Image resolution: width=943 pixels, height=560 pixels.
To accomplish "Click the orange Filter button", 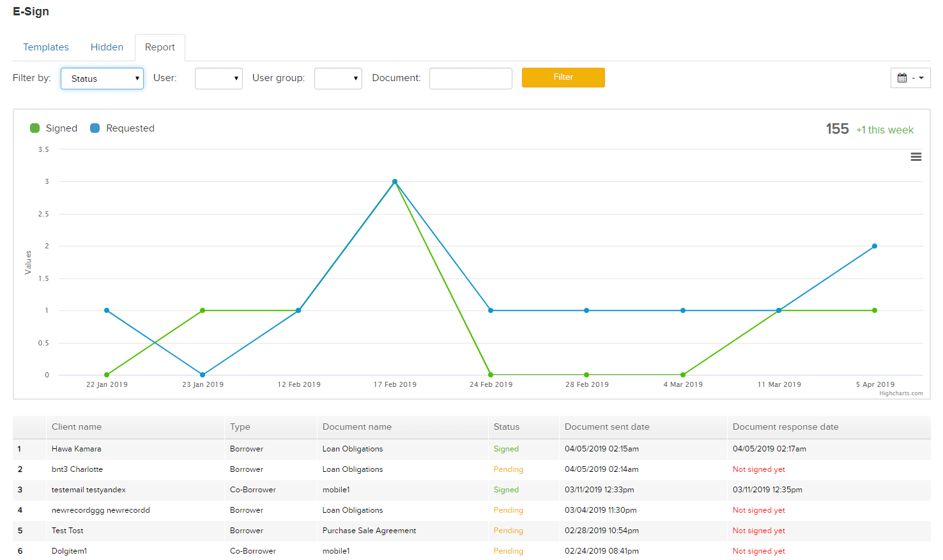I will pos(563,77).
